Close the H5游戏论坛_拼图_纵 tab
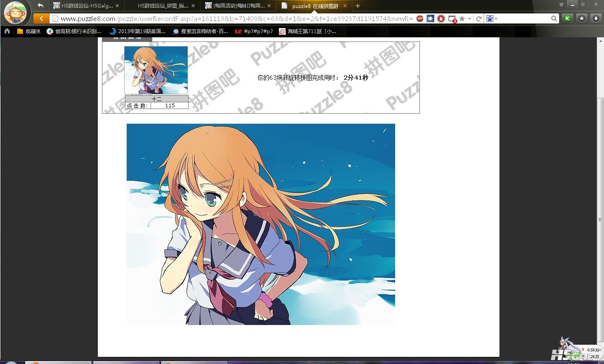The height and width of the screenshot is (364, 604). click(x=193, y=6)
